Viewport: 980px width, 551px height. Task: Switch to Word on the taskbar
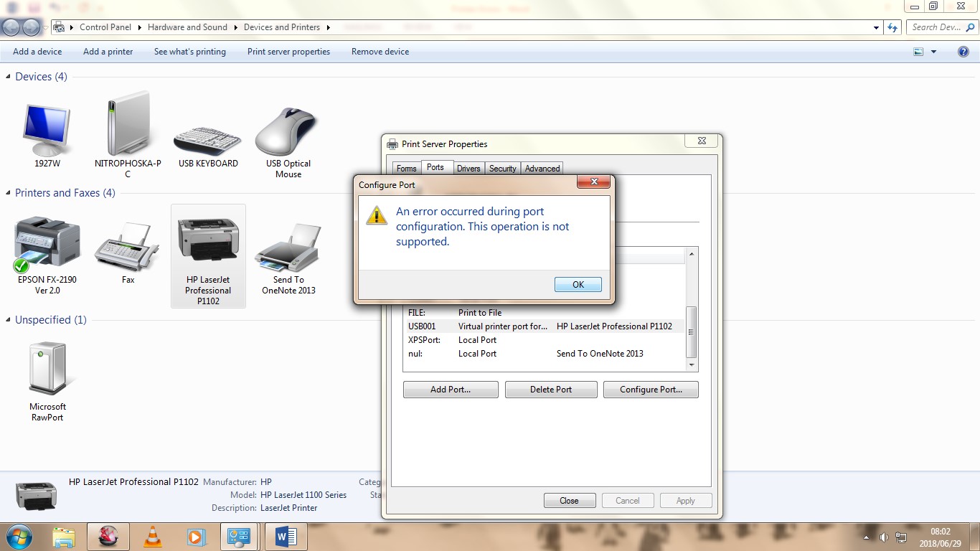[286, 537]
